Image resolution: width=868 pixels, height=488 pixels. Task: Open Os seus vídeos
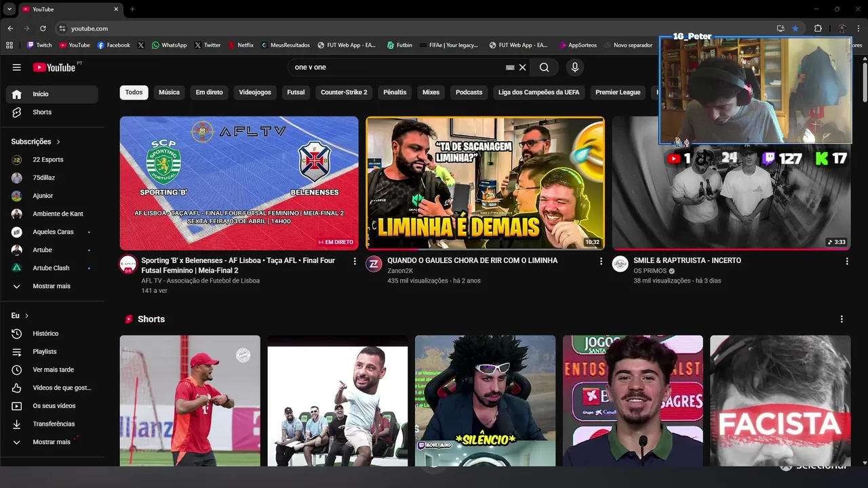coord(52,405)
